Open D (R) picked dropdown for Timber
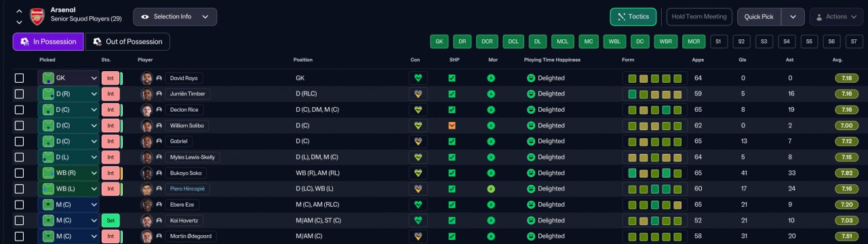The height and width of the screenshot is (244, 868). [x=68, y=94]
